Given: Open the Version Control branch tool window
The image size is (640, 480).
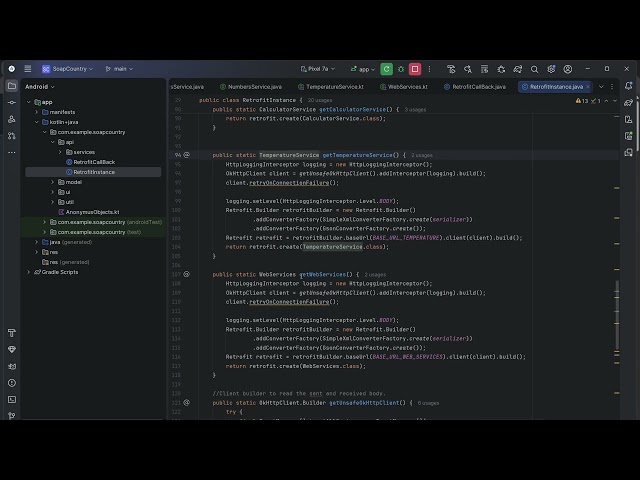Looking at the screenshot, I should point(12,416).
